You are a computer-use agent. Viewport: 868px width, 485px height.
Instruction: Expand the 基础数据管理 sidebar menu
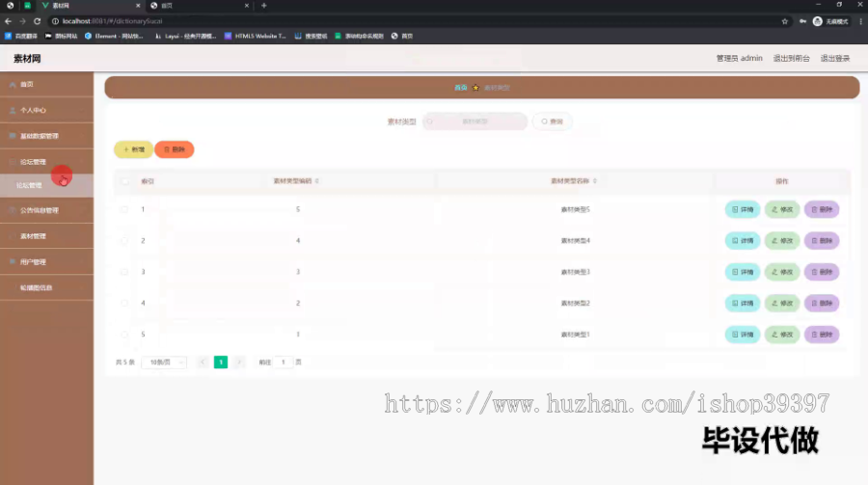pos(46,136)
